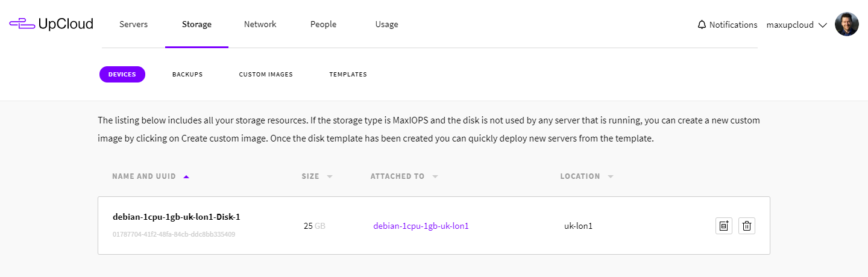This screenshot has height=277, width=868.
Task: Sort storage list by Location
Action: point(580,176)
